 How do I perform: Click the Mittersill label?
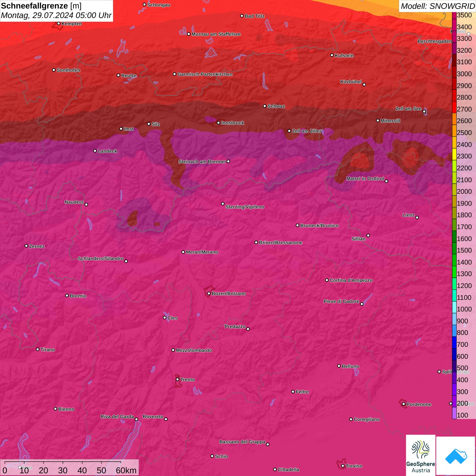click(x=390, y=121)
